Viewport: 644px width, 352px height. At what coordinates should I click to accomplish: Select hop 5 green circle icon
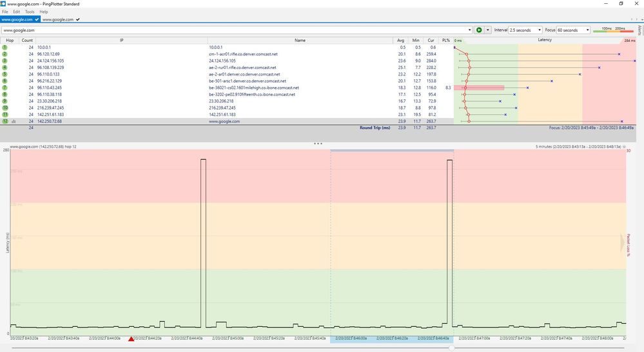[x=5, y=74]
